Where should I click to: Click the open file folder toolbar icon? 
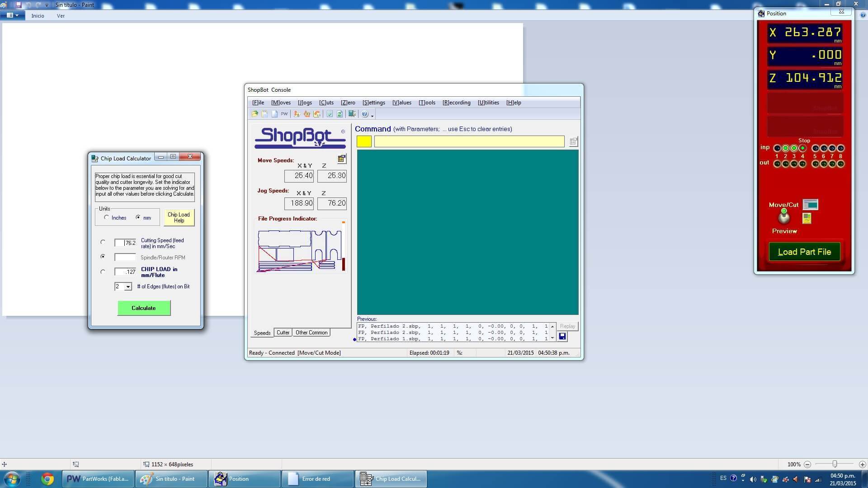click(255, 114)
